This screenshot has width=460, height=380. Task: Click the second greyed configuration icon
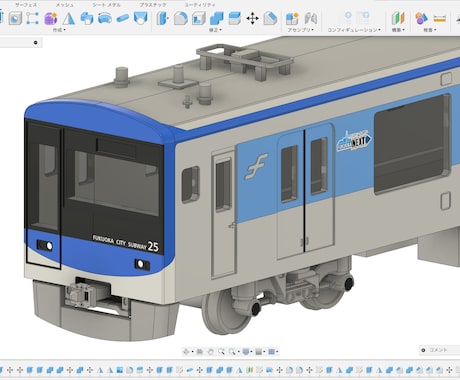363,16
